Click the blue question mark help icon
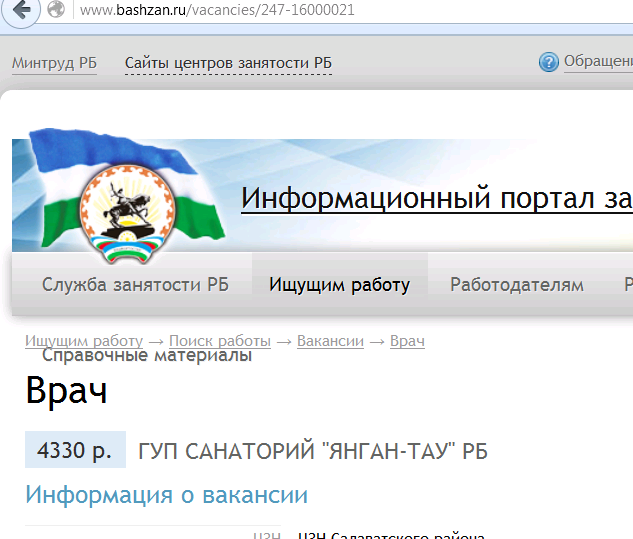 pos(548,62)
